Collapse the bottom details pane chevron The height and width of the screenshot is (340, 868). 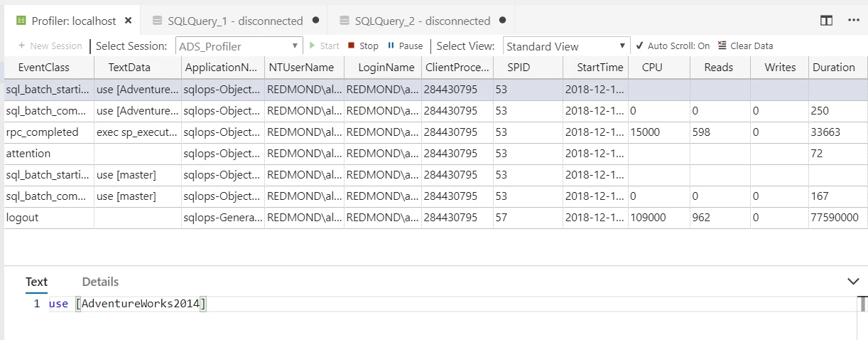(854, 282)
